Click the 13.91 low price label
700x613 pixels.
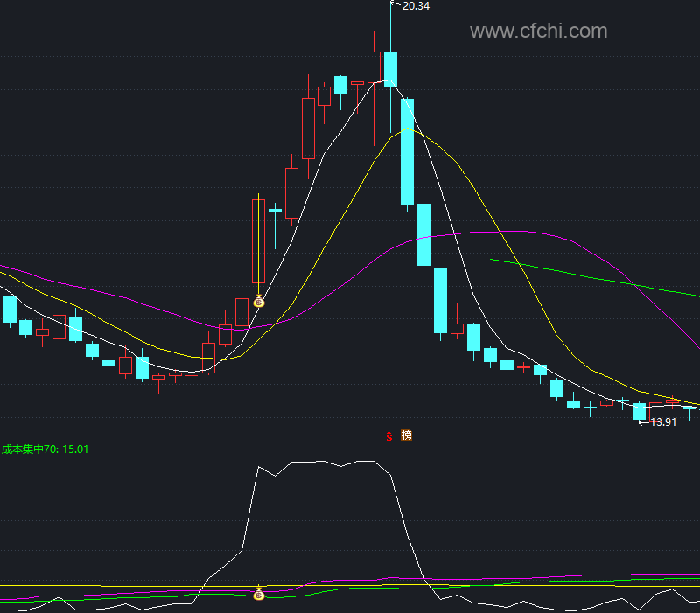[663, 422]
